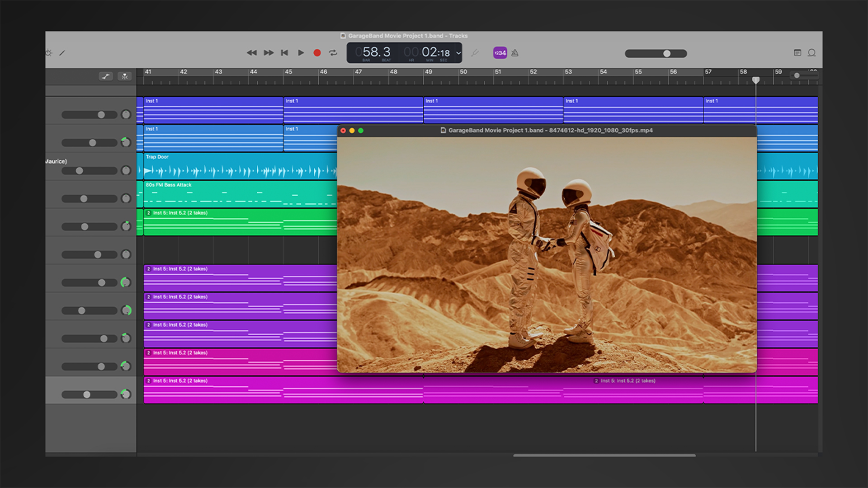Image resolution: width=868 pixels, height=488 pixels.
Task: Open the Note Pad icon
Action: pyautogui.click(x=797, y=53)
